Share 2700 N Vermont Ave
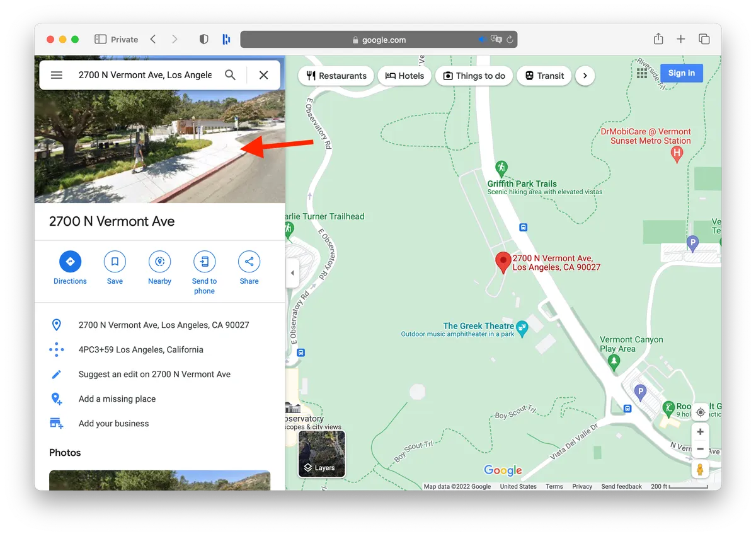 [x=249, y=262]
